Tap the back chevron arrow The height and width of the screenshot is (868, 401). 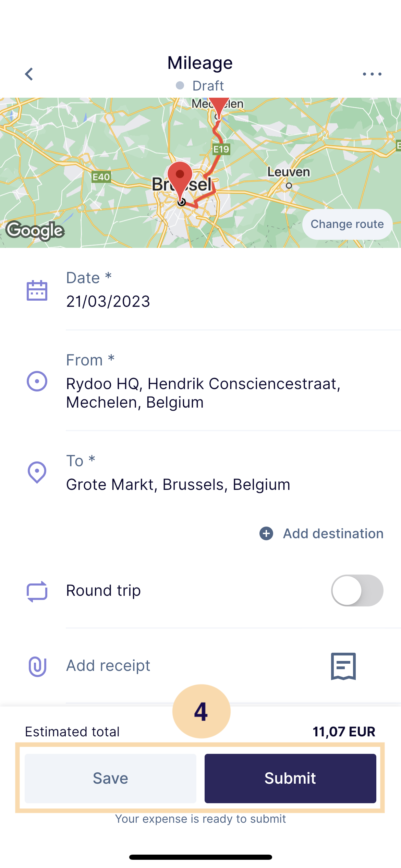tap(29, 74)
